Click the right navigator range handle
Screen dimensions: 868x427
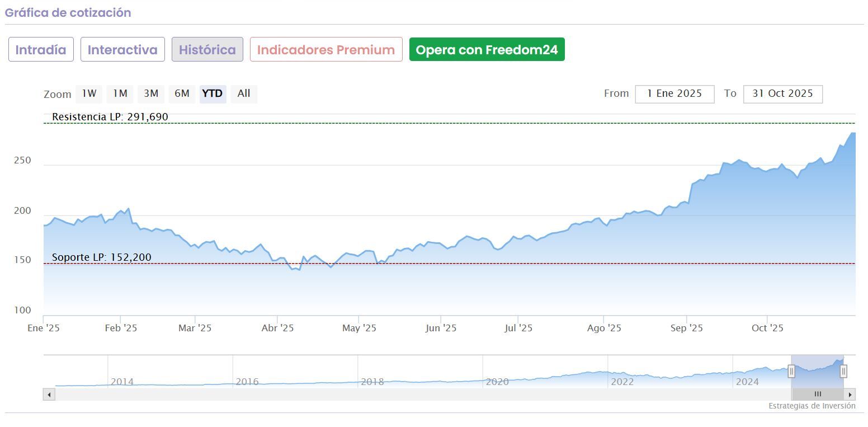[843, 371]
